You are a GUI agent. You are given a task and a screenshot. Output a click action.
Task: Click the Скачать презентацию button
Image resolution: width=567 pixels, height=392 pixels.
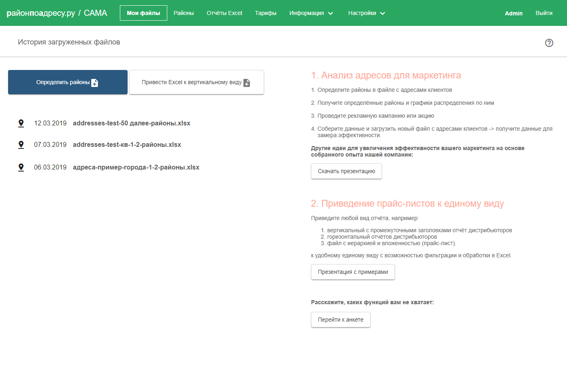346,171
